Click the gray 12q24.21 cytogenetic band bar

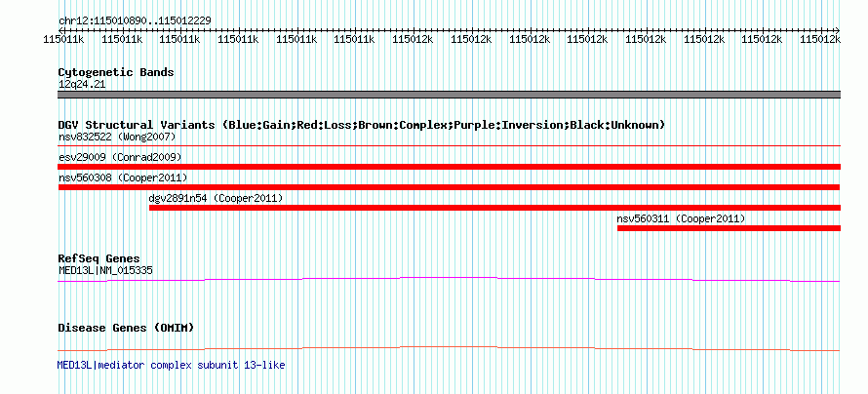pos(449,95)
